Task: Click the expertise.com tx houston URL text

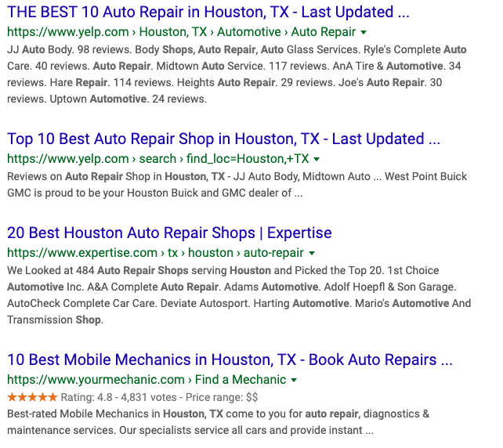Action: [155, 253]
